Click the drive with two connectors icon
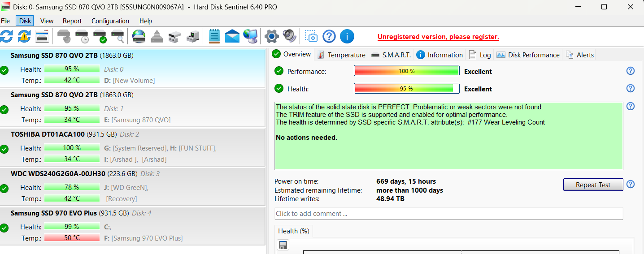This screenshot has width=644, height=254. pyautogui.click(x=175, y=36)
